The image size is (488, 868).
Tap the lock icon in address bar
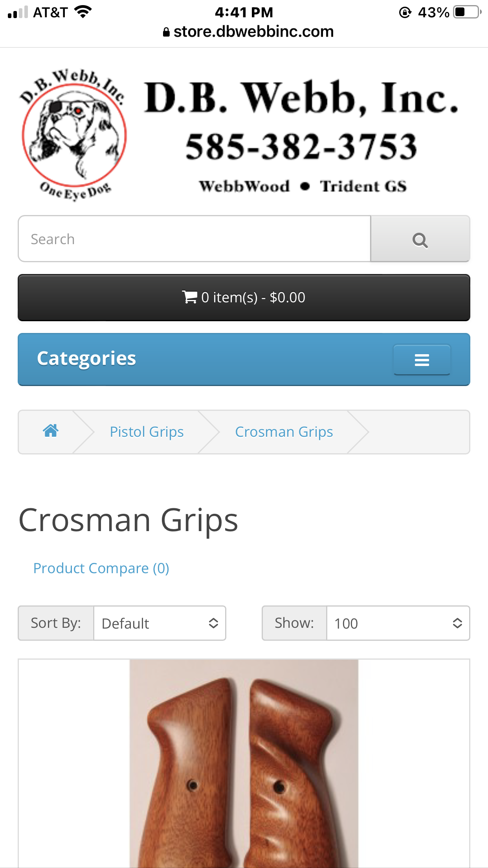166,32
